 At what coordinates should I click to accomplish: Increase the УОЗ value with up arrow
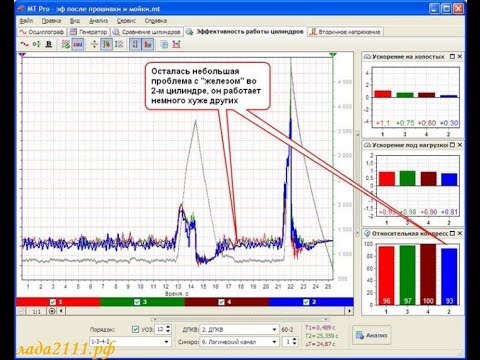pos(168,327)
